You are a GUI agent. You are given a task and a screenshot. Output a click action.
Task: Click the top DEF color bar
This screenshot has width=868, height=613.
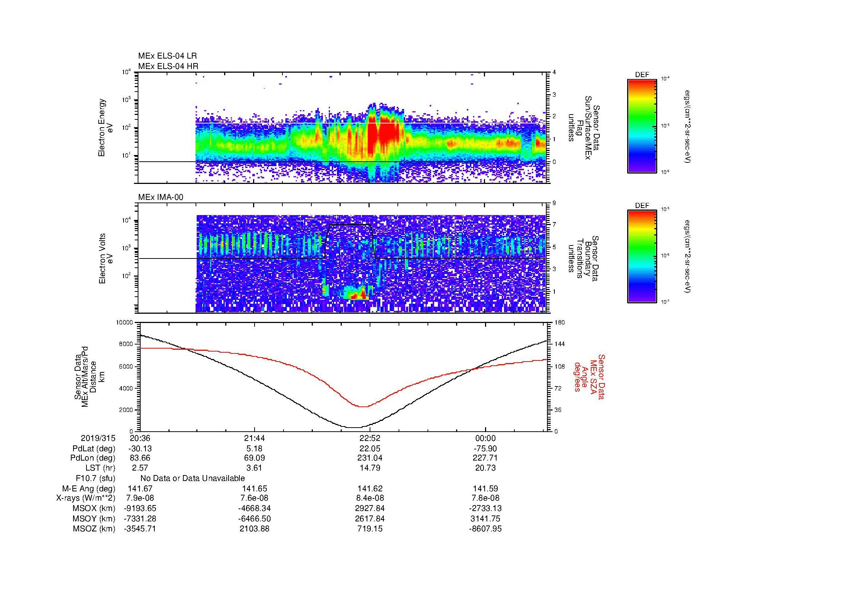(x=642, y=126)
